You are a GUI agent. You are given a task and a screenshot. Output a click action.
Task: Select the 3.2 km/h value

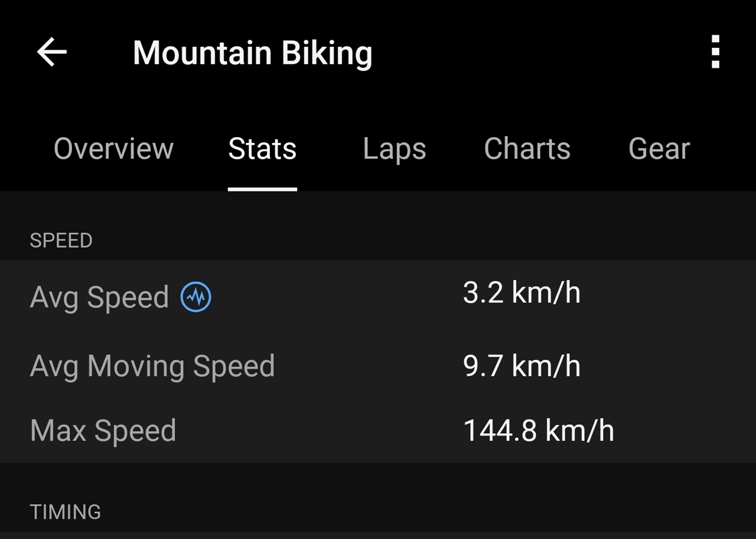tap(522, 293)
